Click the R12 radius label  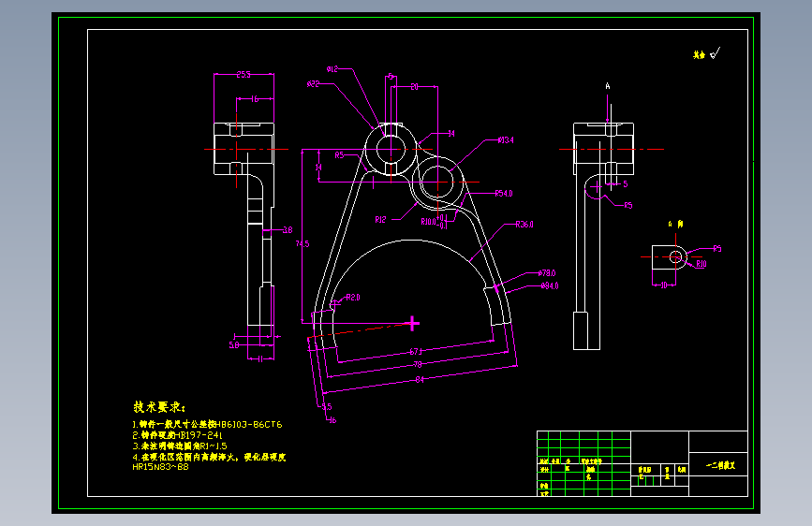pos(381,220)
